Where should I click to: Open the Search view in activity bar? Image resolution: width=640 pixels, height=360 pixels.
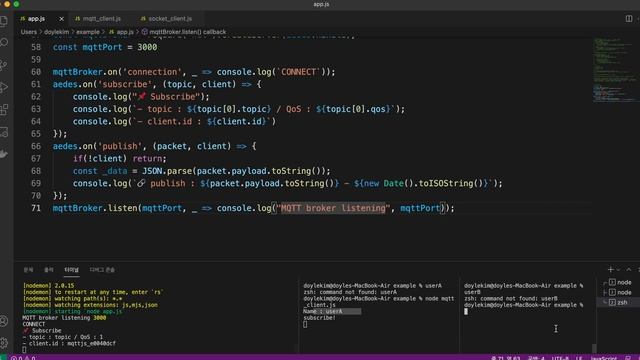coord(4,42)
